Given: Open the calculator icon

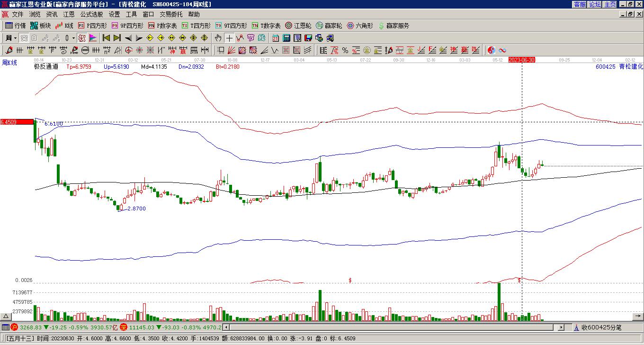Looking at the screenshot, I should [x=286, y=38].
